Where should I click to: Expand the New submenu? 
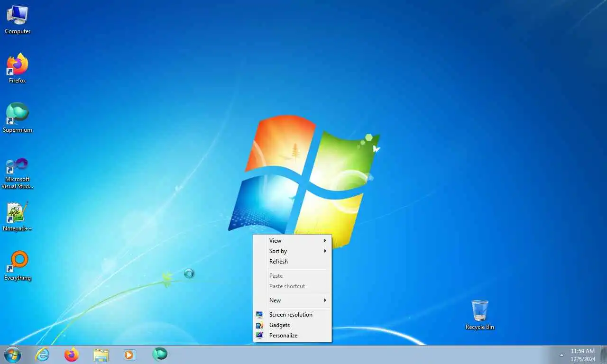click(292, 300)
